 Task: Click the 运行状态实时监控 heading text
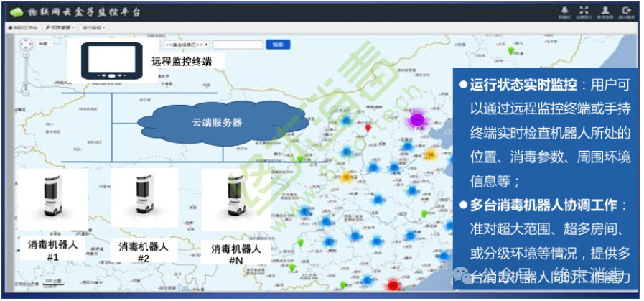tap(523, 86)
